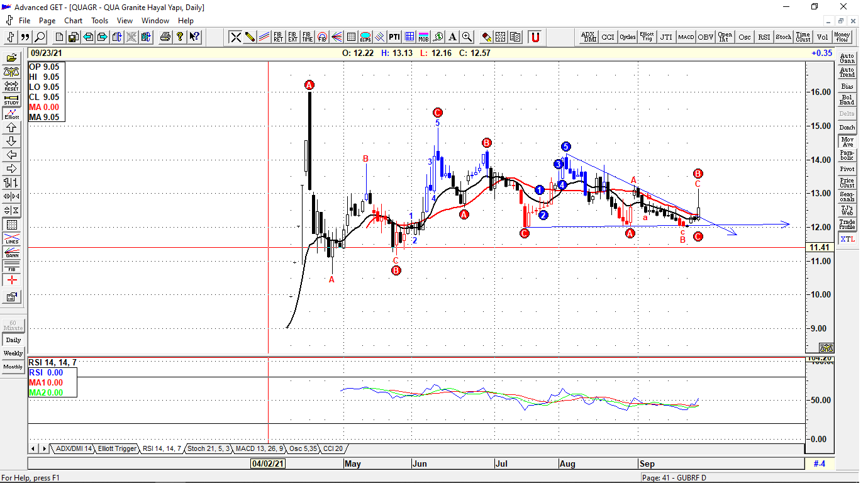Image resolution: width=868 pixels, height=483 pixels.
Task: Select the CCI 20 tab
Action: click(x=333, y=449)
